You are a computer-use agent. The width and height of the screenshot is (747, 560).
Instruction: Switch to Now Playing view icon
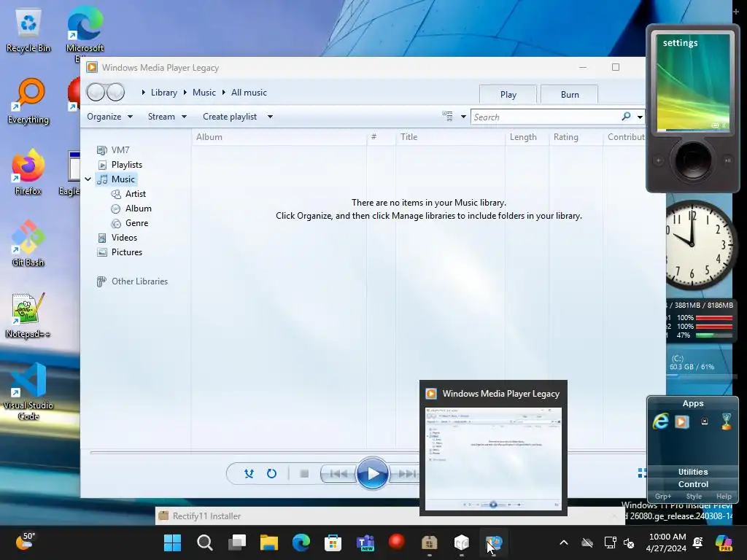tap(642, 472)
